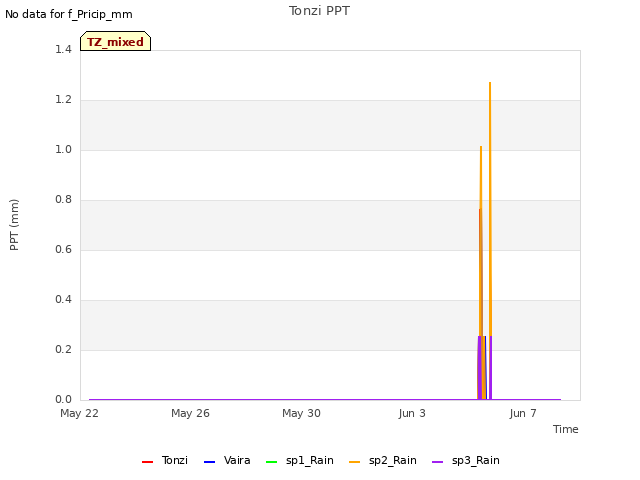Toggle the sp2_Rain series in legend
The width and height of the screenshot is (640, 480).
(383, 460)
